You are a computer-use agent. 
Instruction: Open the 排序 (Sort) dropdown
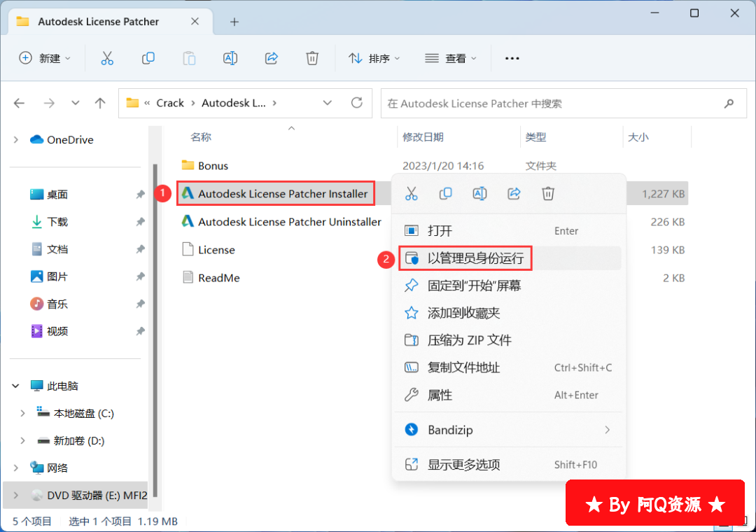[374, 58]
